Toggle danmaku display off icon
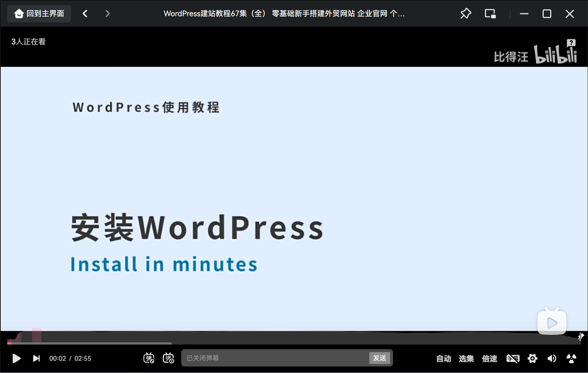Viewport: 588px width, 373px height. (x=149, y=358)
